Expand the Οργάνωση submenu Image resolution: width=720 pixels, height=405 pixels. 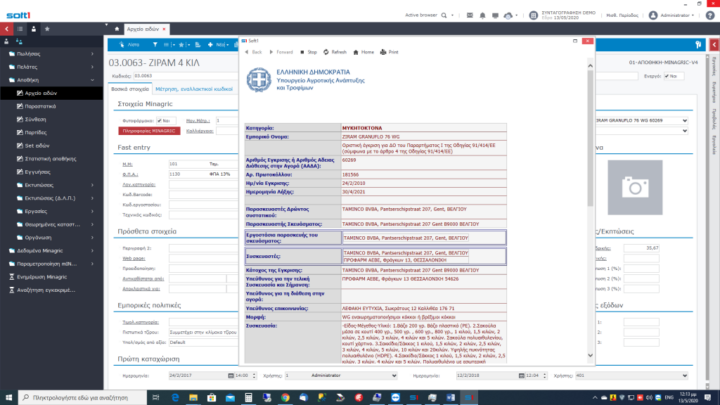coord(51,238)
